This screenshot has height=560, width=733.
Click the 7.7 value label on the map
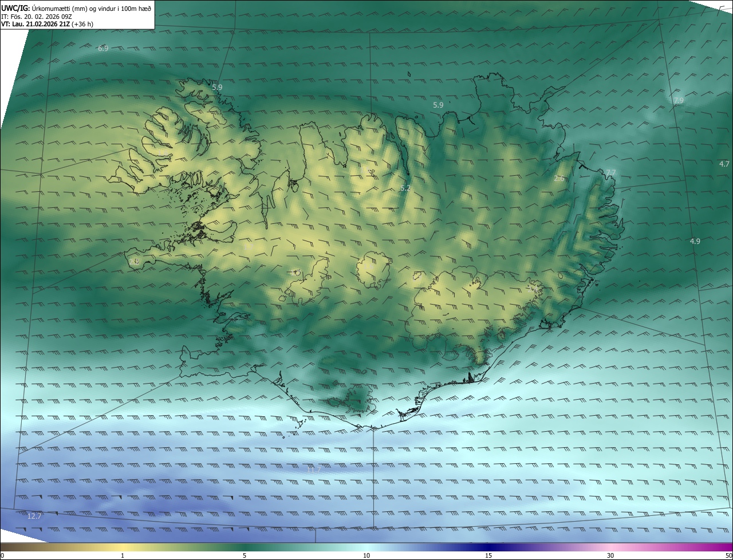coord(611,172)
